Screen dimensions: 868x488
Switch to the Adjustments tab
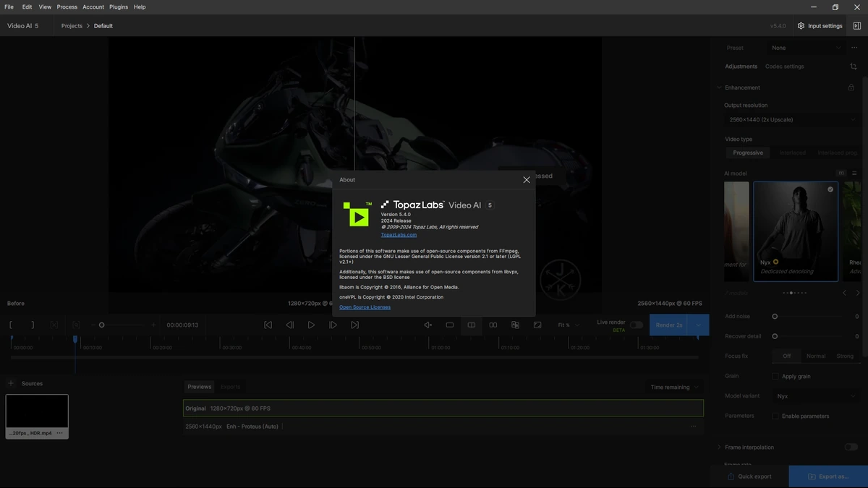741,67
